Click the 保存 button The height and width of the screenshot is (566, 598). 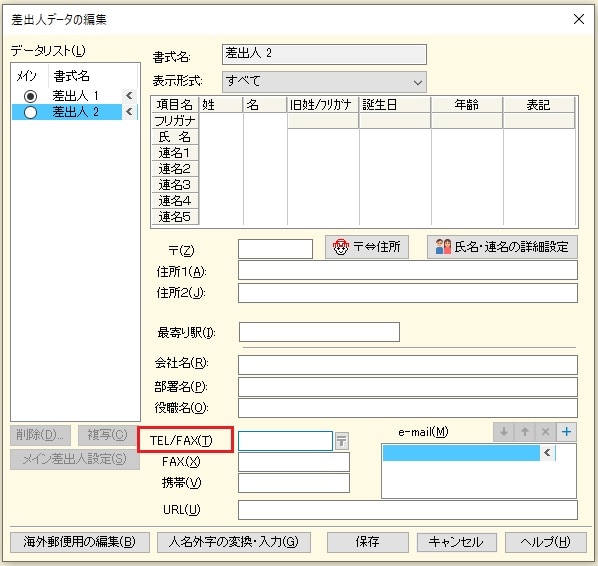[x=368, y=542]
